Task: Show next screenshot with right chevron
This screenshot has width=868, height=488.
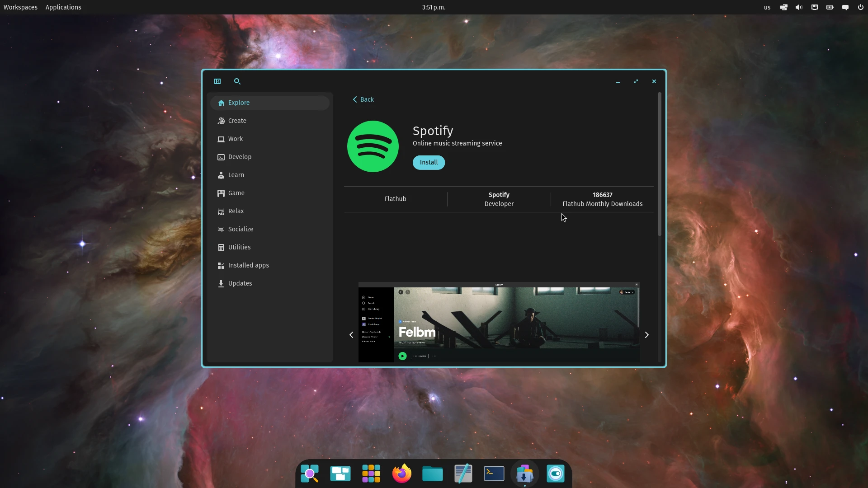Action: tap(646, 335)
